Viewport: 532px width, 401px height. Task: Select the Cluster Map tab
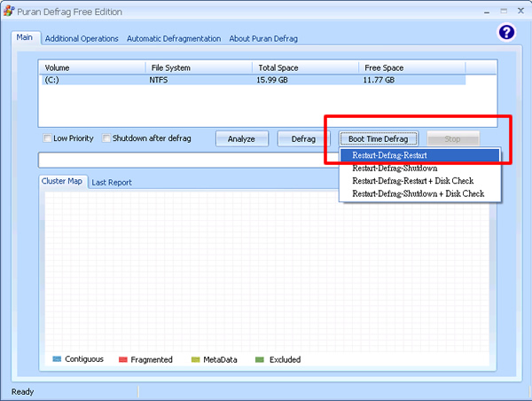[x=62, y=181]
